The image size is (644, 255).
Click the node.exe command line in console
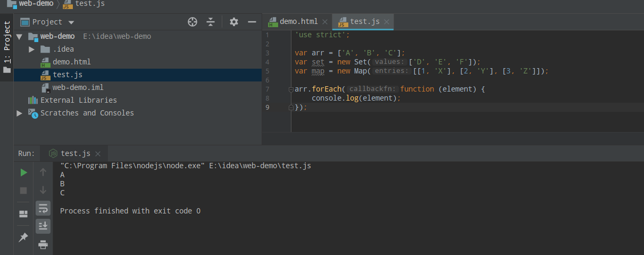186,166
